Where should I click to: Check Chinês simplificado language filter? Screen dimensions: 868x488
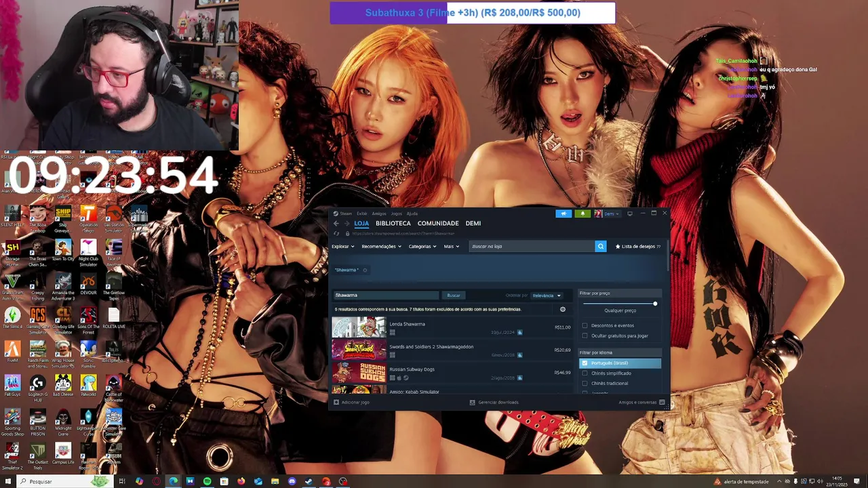pos(585,373)
